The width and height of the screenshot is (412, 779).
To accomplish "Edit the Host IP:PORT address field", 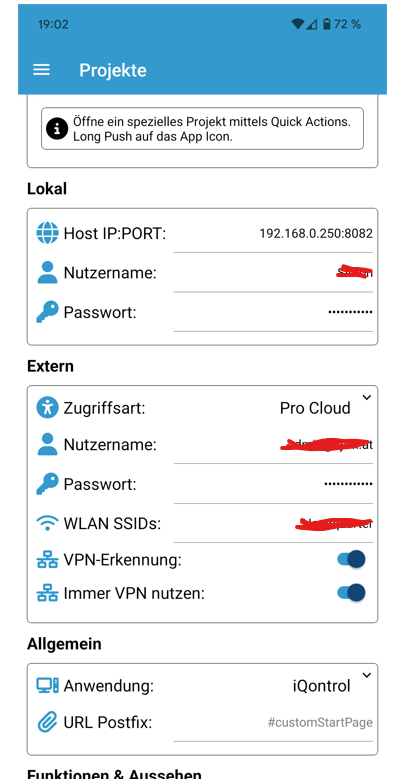I will 273,234.
